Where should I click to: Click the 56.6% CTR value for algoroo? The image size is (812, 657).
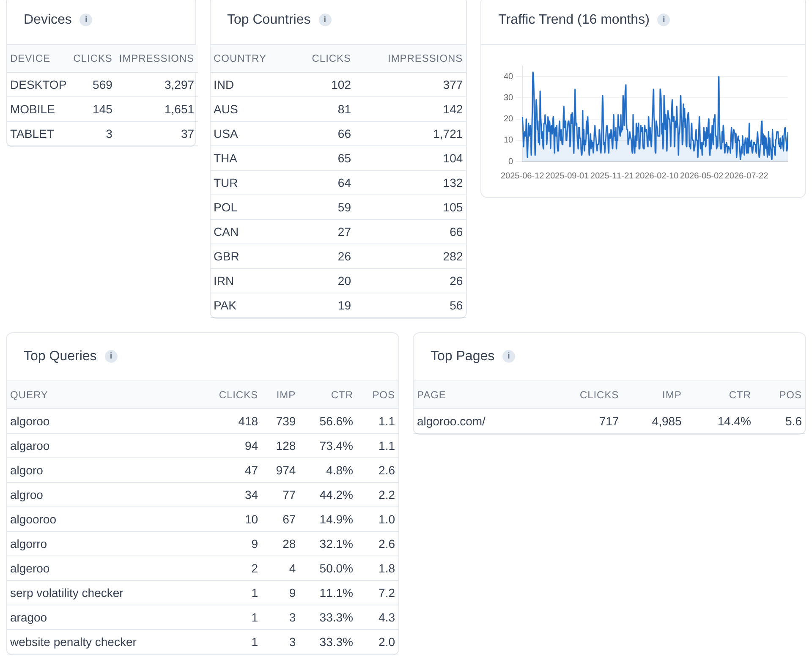coord(336,422)
